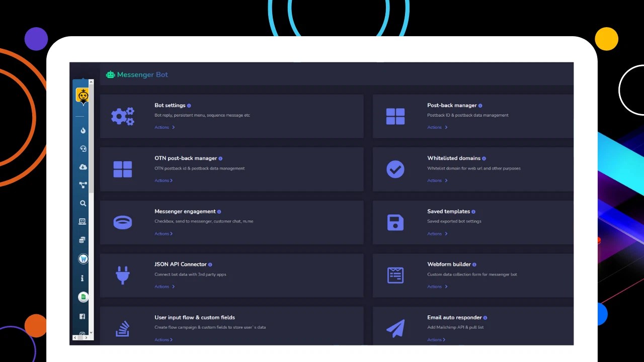Click the Facebook icon in the sidebar
Image resolution: width=644 pixels, height=362 pixels.
coord(82,316)
